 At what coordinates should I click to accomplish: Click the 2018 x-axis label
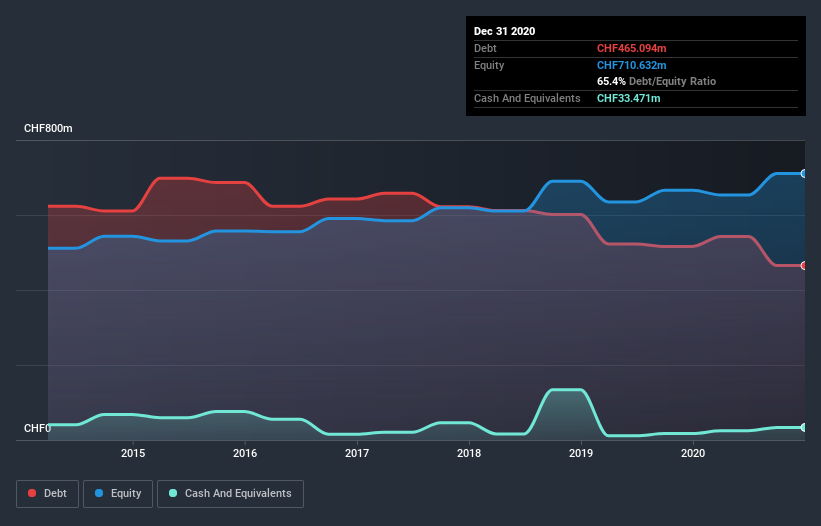pyautogui.click(x=469, y=453)
